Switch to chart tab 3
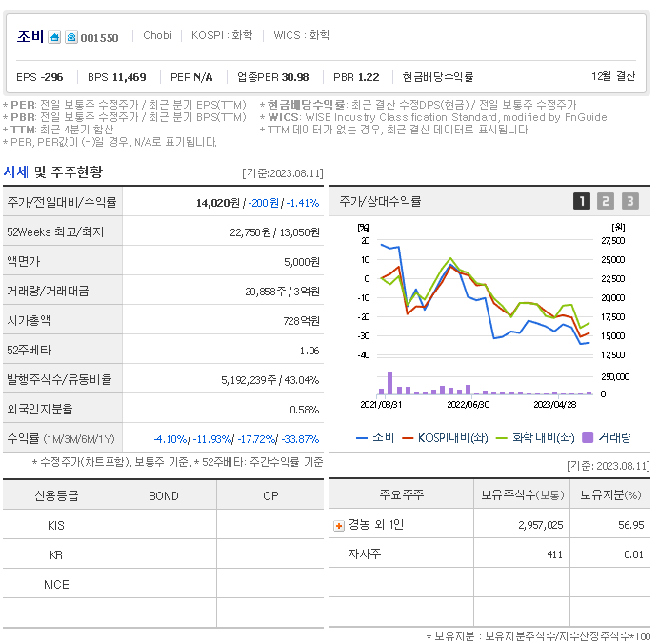 coord(630,201)
